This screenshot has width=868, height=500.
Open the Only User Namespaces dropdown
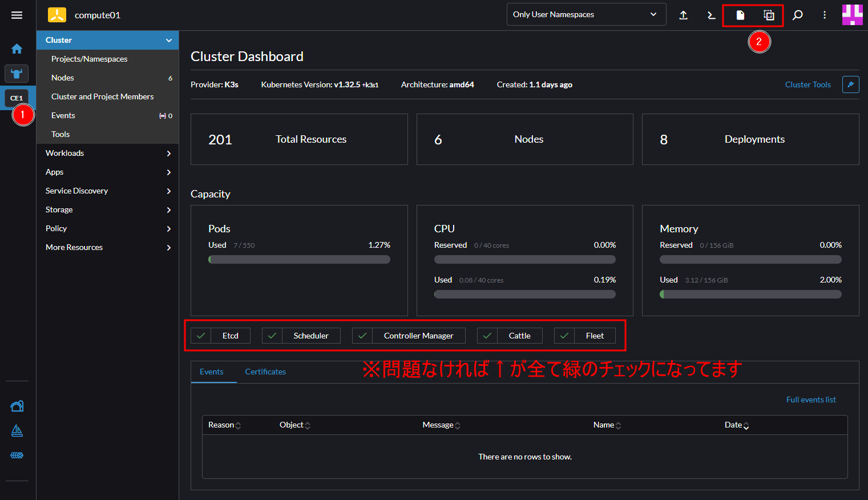point(586,14)
